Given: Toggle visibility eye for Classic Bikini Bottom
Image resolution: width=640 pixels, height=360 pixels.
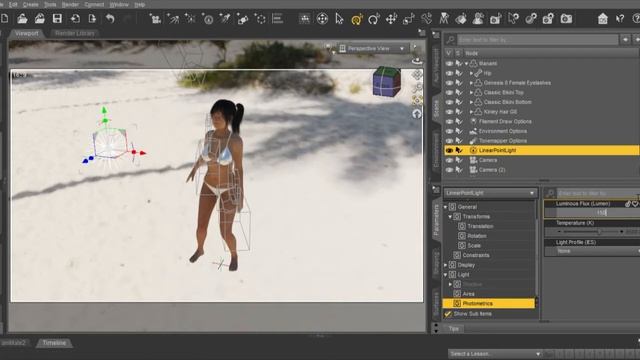Looking at the screenshot, I should (449, 102).
